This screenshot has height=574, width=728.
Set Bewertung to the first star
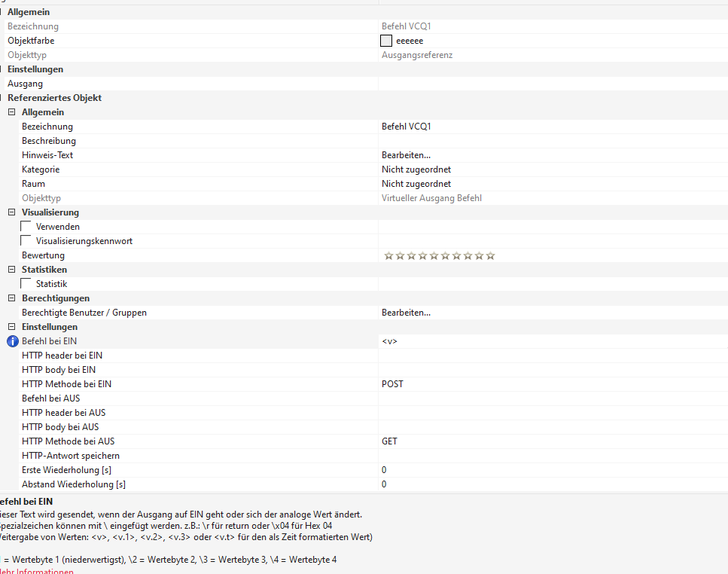coord(388,256)
